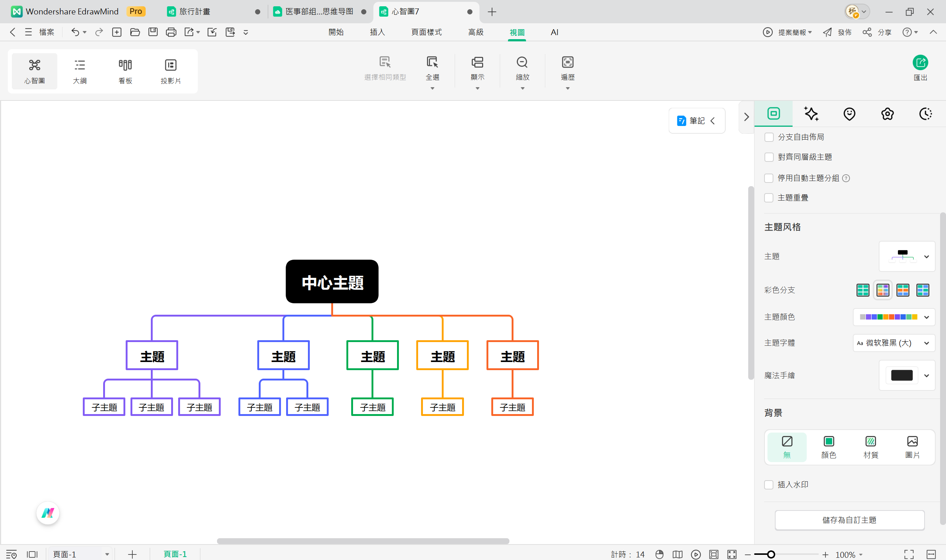Open the 主題字體 font dropdown
The image size is (946, 560).
[x=894, y=343]
